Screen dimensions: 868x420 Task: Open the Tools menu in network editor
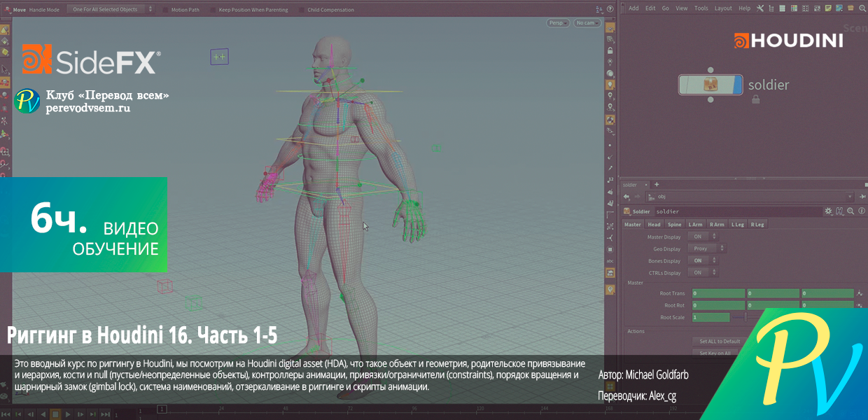pyautogui.click(x=701, y=8)
